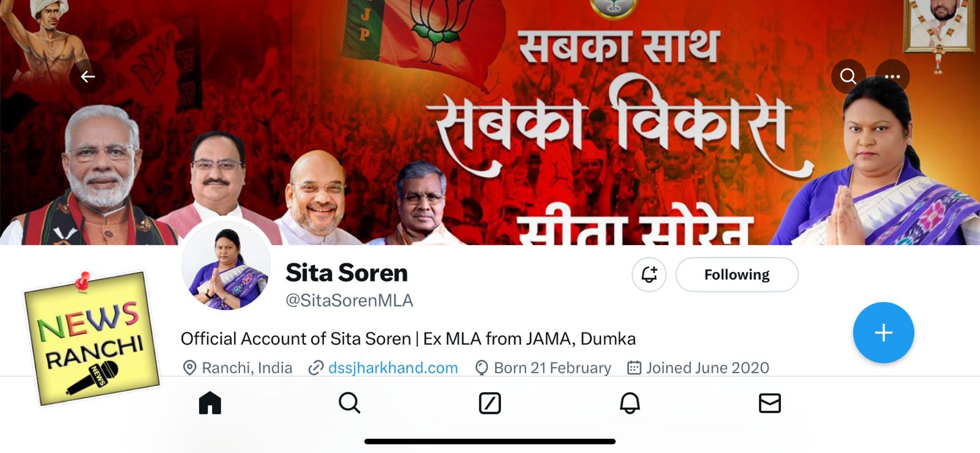This screenshot has width=980, height=453.
Task: Toggle the Following button
Action: point(737,275)
